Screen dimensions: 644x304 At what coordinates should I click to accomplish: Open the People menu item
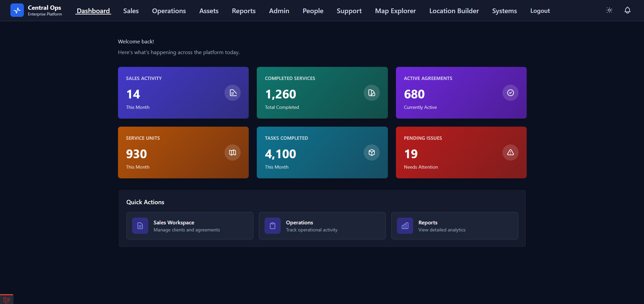[313, 11]
